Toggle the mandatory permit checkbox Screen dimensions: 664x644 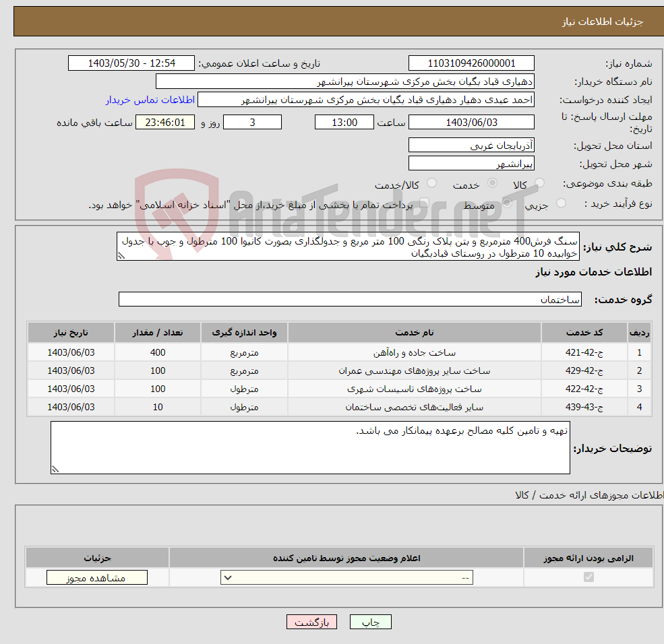pos(588,577)
